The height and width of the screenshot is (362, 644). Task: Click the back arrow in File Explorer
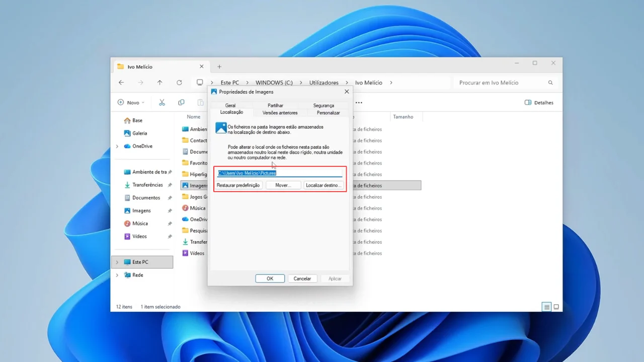coord(121,82)
